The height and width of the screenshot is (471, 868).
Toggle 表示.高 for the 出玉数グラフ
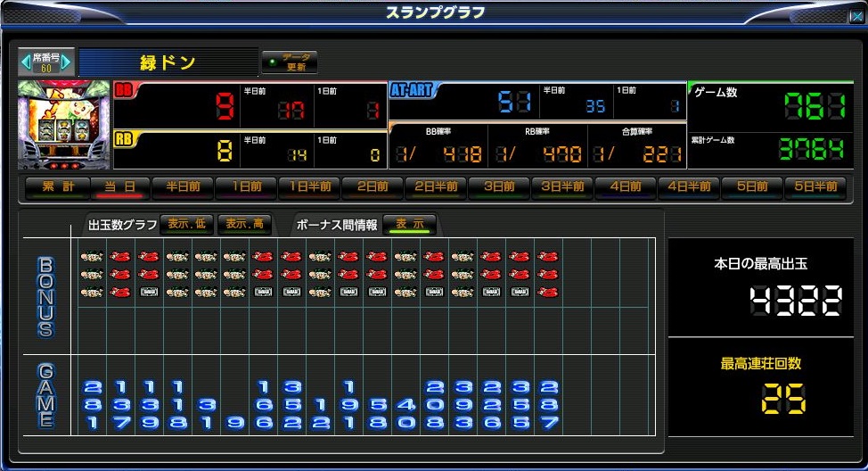(243, 224)
